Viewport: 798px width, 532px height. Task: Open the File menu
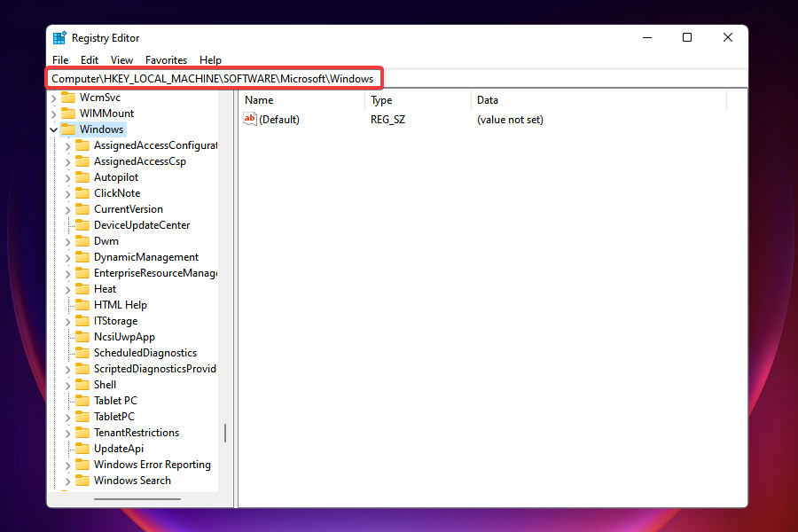60,60
